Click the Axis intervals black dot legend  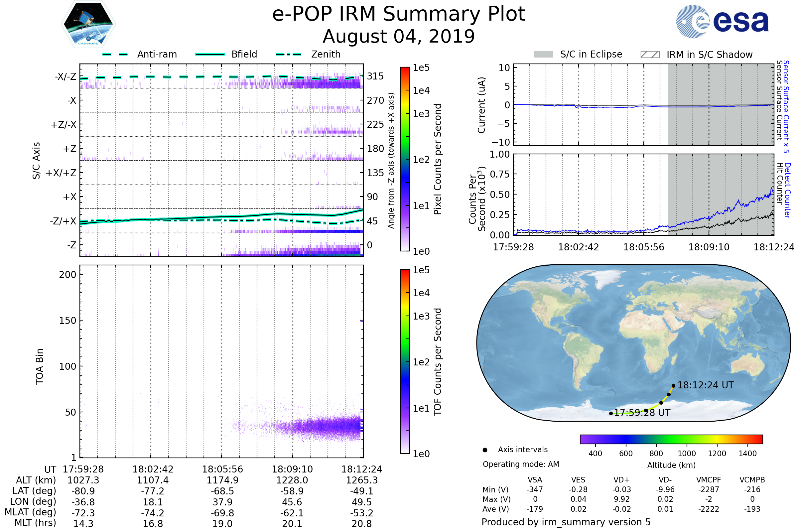pos(485,450)
